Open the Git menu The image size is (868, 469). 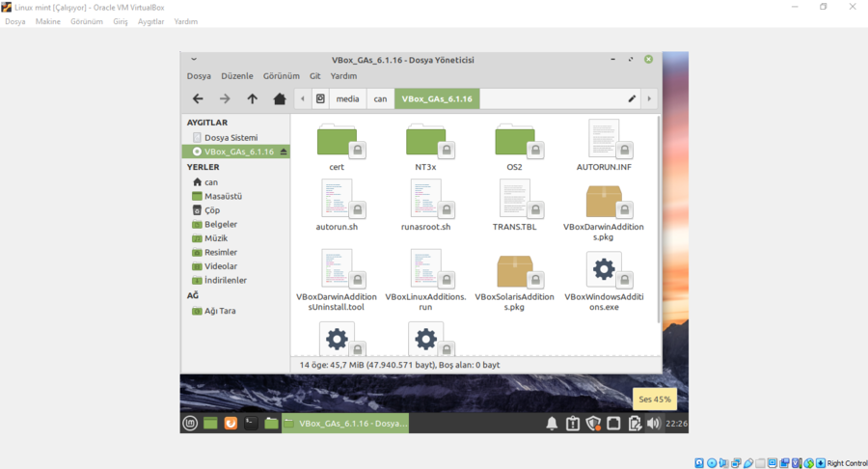[315, 76]
